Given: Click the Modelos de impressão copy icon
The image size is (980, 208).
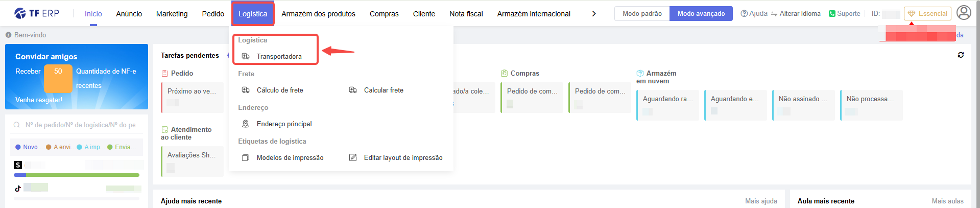Looking at the screenshot, I should 246,157.
